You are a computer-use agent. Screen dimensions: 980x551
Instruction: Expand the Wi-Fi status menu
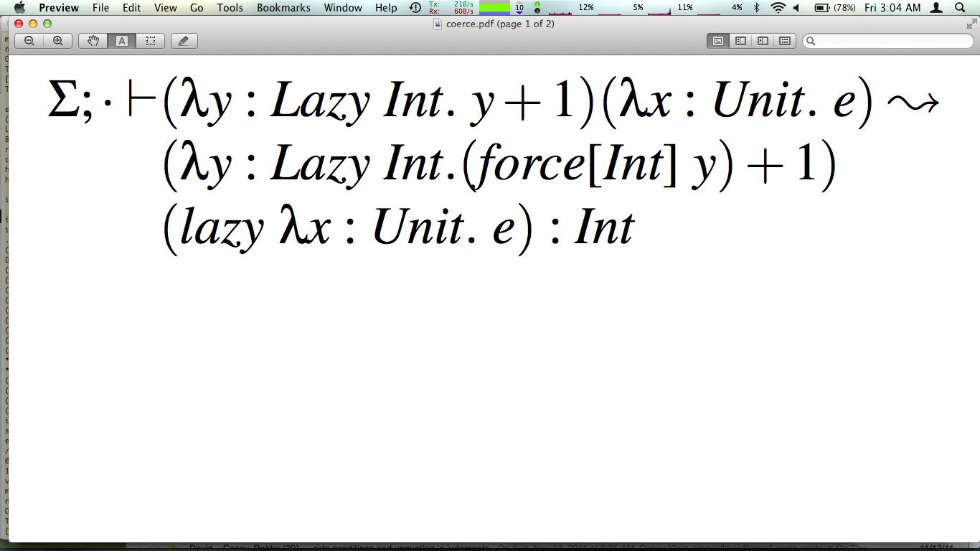point(778,8)
